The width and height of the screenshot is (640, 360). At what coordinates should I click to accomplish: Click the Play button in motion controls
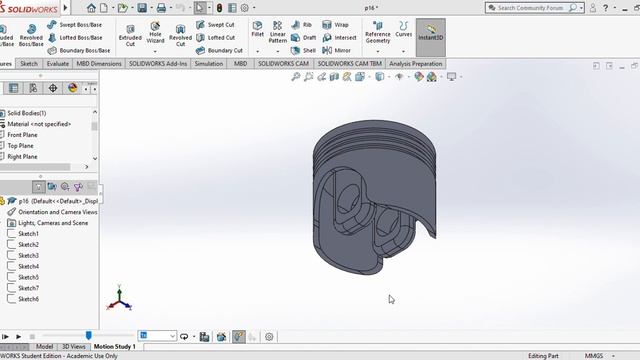[x=18, y=337]
